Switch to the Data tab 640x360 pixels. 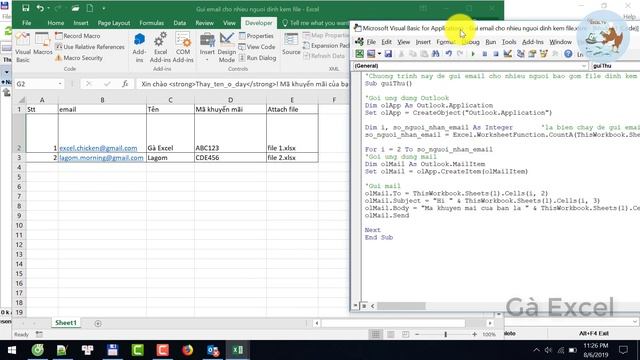[x=180, y=23]
